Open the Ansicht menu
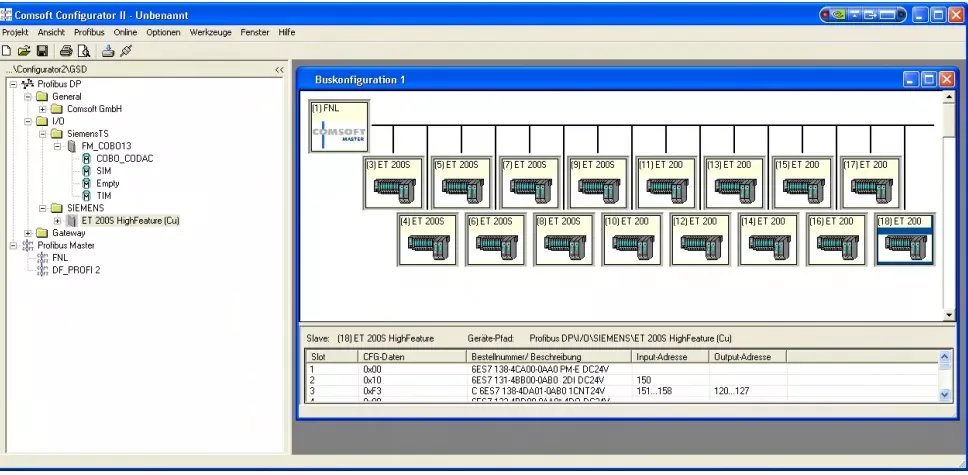This screenshot has width=968, height=475. point(51,32)
